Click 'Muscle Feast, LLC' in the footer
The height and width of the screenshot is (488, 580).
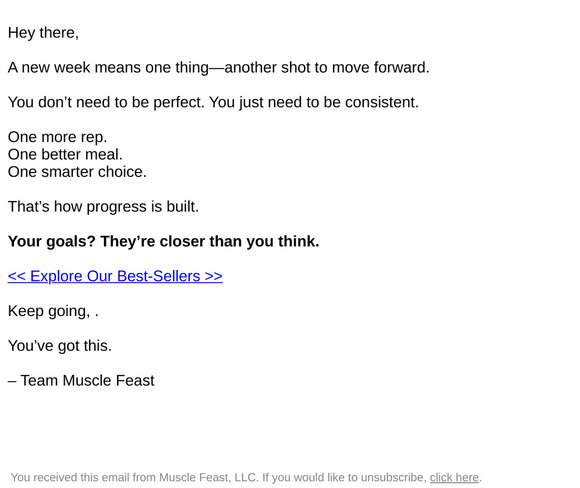(x=208, y=477)
